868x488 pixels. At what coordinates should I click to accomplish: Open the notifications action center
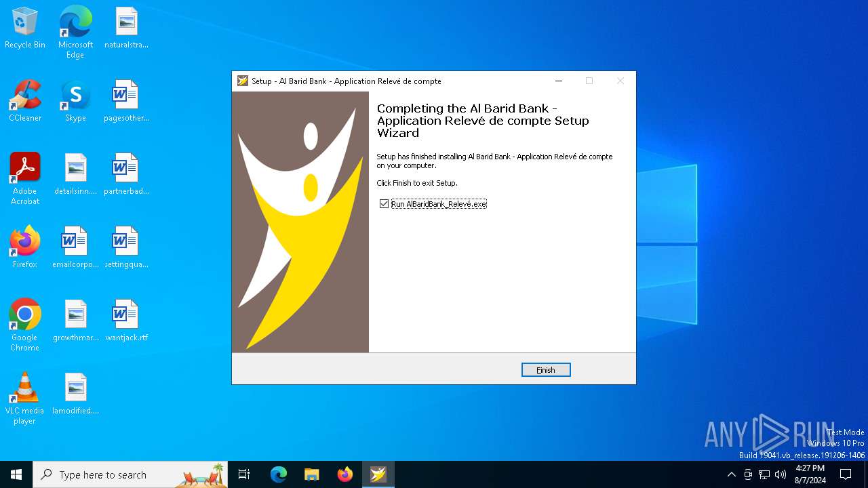click(x=846, y=474)
